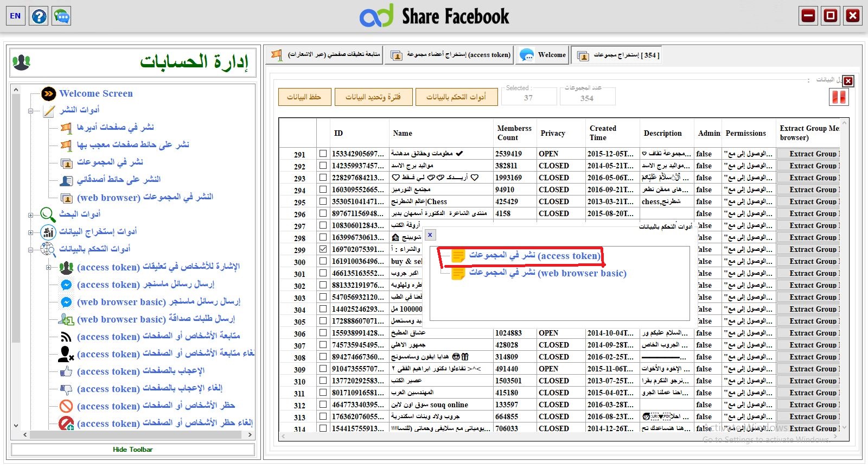Click the unfollow person icon
The width and height of the screenshot is (868, 467).
click(x=66, y=354)
